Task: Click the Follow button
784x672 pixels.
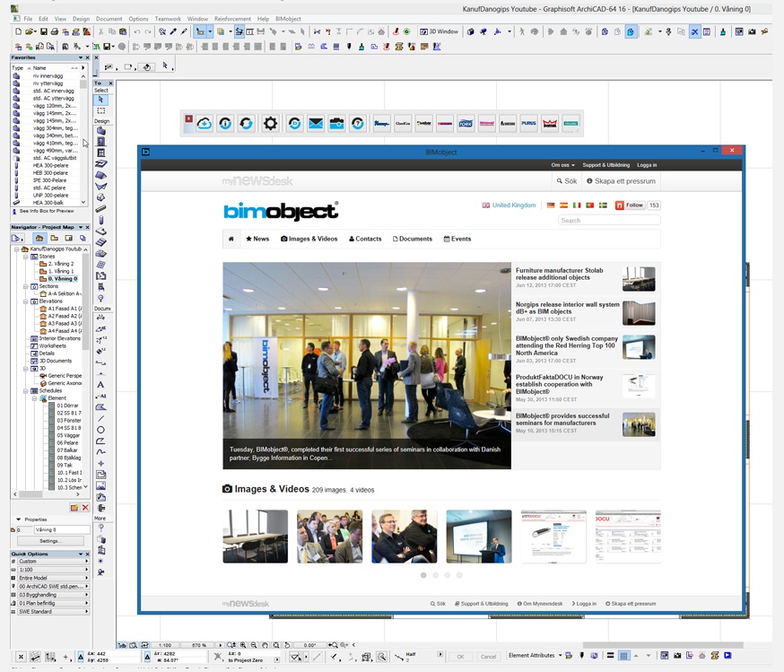Action: point(630,205)
